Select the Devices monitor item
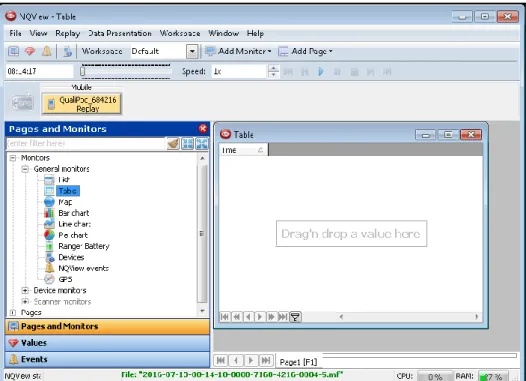The height and width of the screenshot is (381, 526). 64,257
